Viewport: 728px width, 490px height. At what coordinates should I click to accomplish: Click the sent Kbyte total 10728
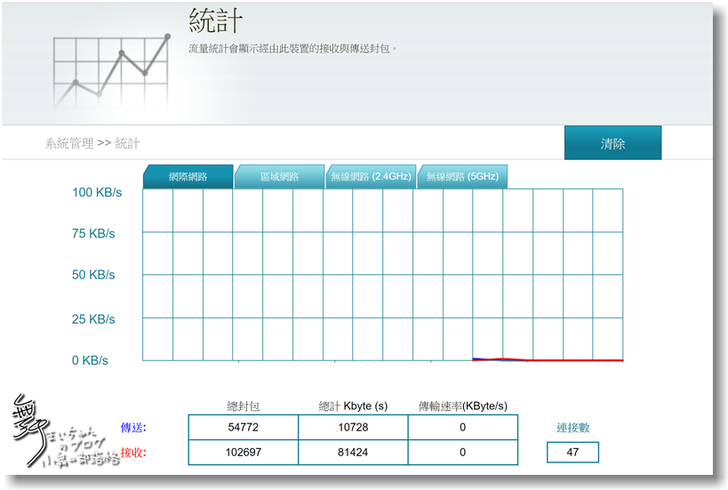pyautogui.click(x=353, y=427)
